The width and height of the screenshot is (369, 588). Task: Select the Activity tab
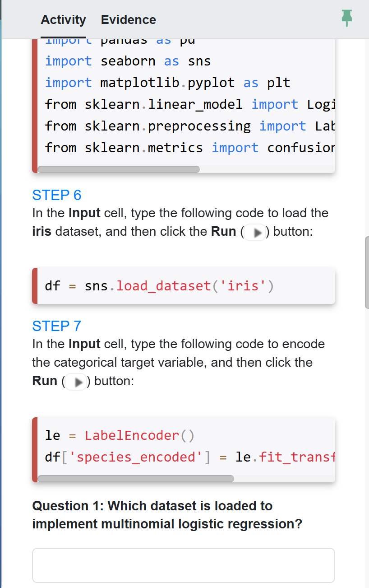click(x=63, y=20)
